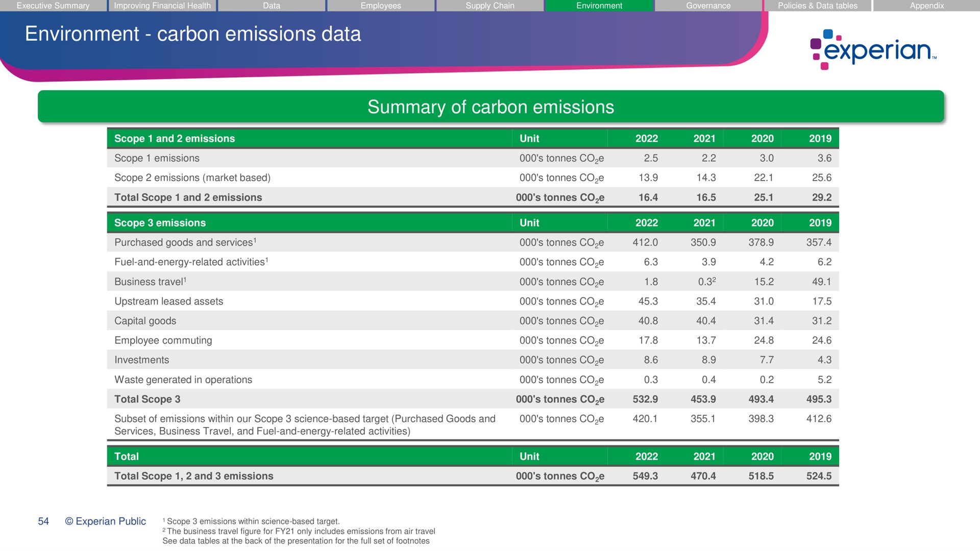This screenshot has height=551, width=980.
Task: Click Unit header in Scope 3 table
Action: tap(529, 223)
